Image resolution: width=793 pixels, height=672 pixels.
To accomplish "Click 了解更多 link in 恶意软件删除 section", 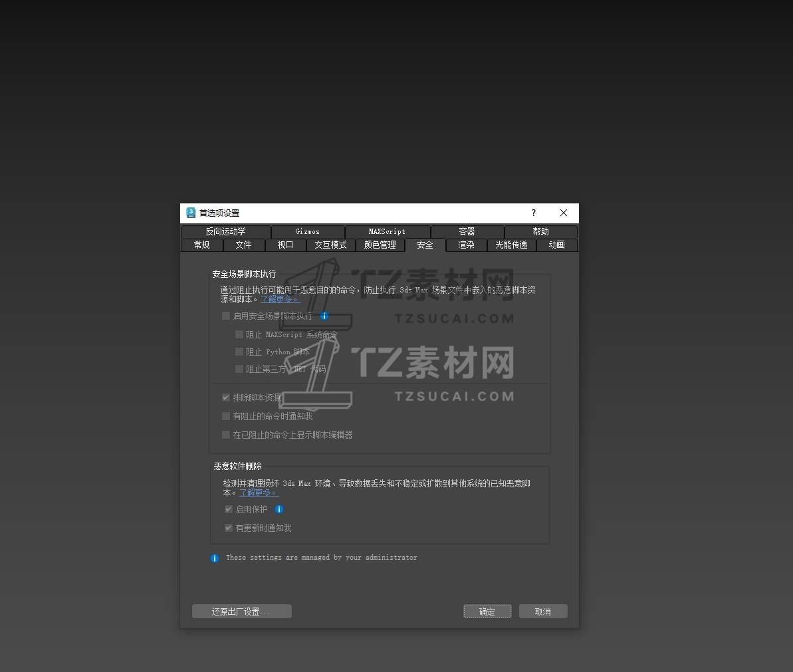I will (259, 493).
